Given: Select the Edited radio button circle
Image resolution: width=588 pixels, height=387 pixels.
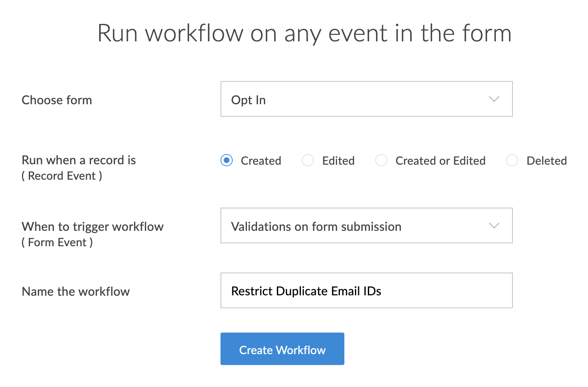Looking at the screenshot, I should coord(308,160).
